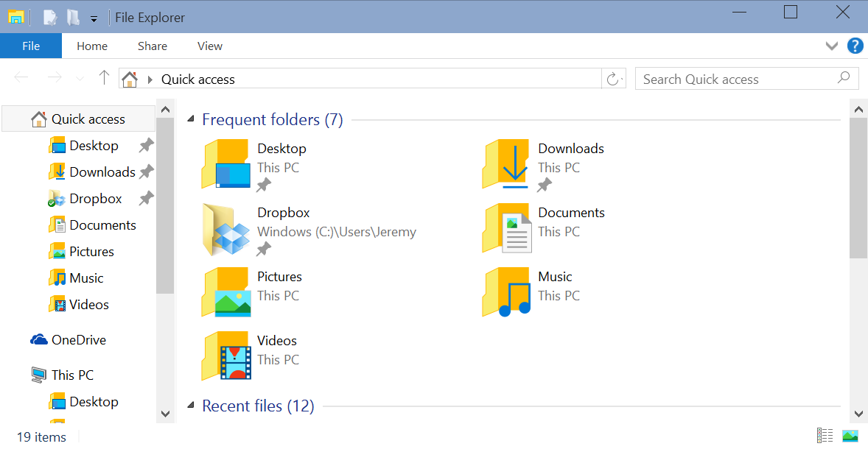Expand the ribbon with the chevron arrow
Image resolution: width=868 pixels, height=449 pixels.
pos(831,46)
